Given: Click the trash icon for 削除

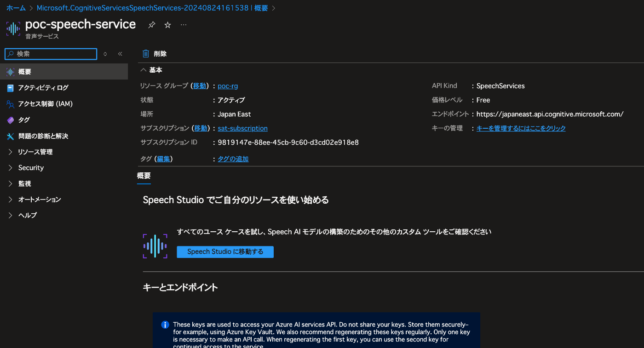Looking at the screenshot, I should [x=146, y=54].
